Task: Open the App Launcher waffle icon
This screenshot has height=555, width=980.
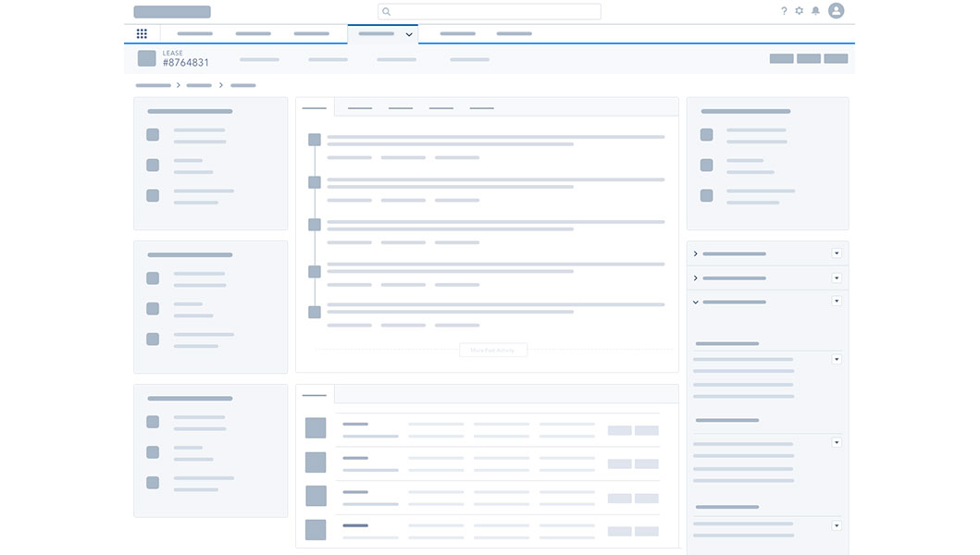Action: pyautogui.click(x=142, y=33)
